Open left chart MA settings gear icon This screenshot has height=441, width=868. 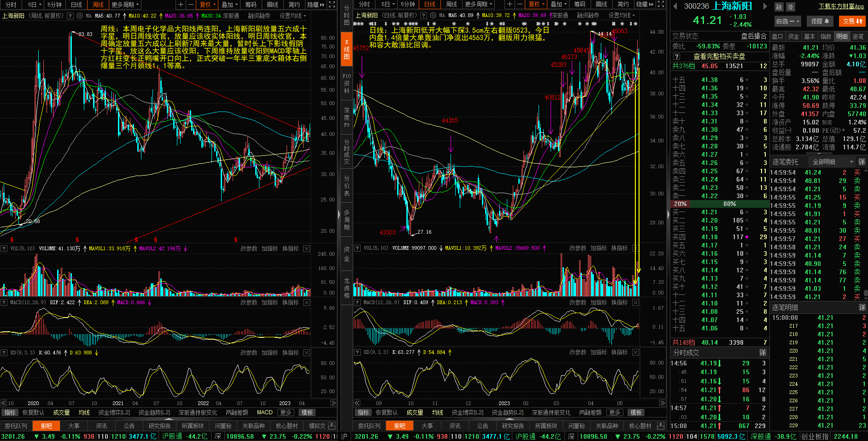coord(79,16)
